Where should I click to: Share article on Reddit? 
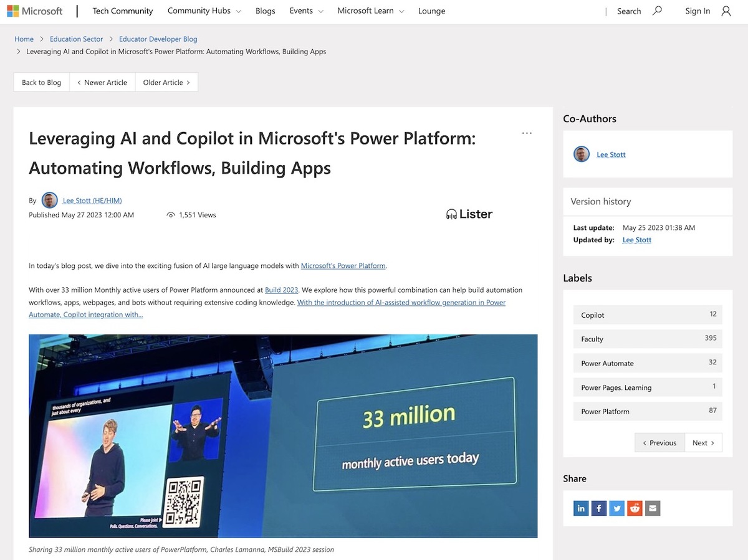click(x=635, y=508)
